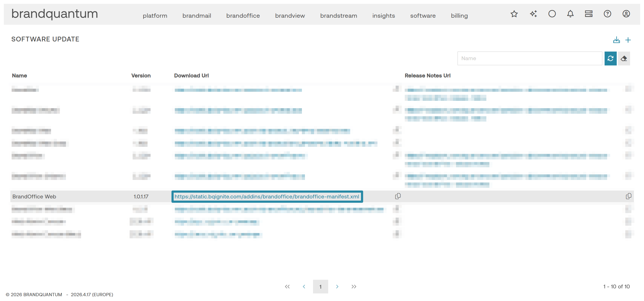
Task: Open the insights menu
Action: (383, 16)
